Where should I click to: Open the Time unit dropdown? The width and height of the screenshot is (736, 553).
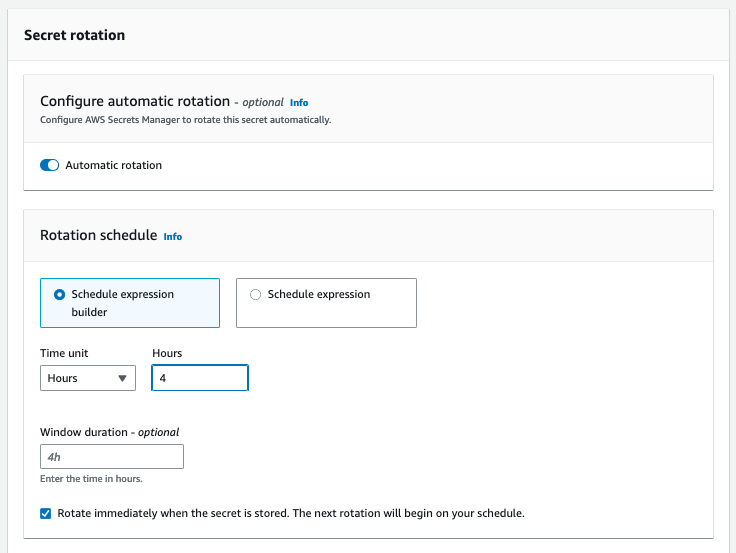point(88,378)
